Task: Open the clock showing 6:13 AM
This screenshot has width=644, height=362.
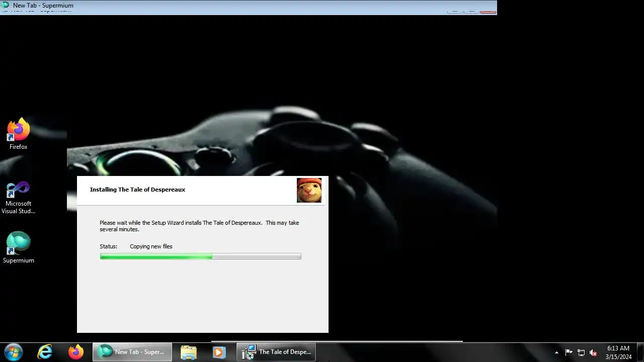Action: [x=618, y=352]
